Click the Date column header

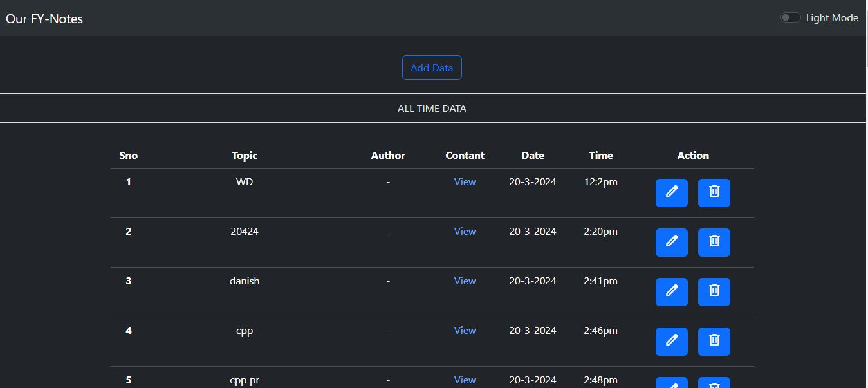[532, 156]
